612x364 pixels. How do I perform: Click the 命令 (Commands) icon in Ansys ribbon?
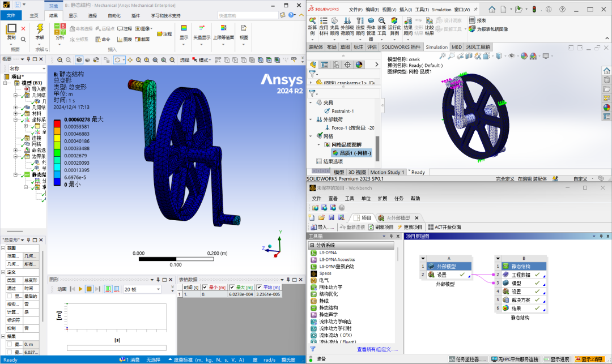click(x=103, y=40)
